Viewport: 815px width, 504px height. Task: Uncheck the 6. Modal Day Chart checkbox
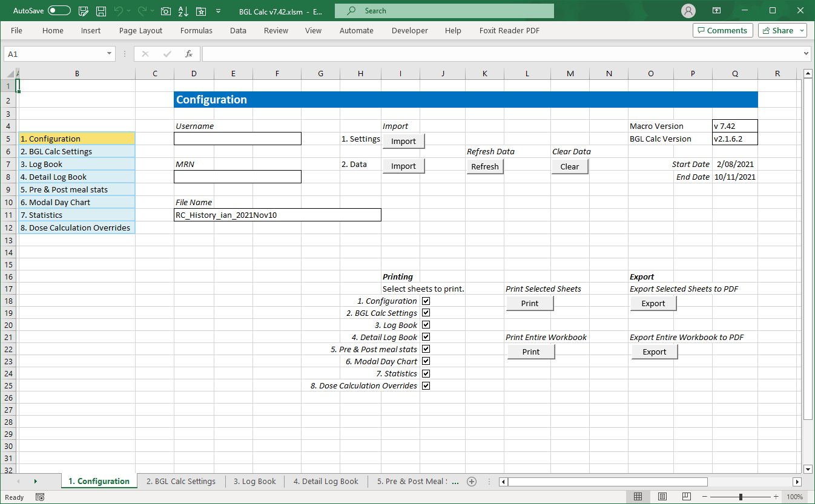coord(426,361)
